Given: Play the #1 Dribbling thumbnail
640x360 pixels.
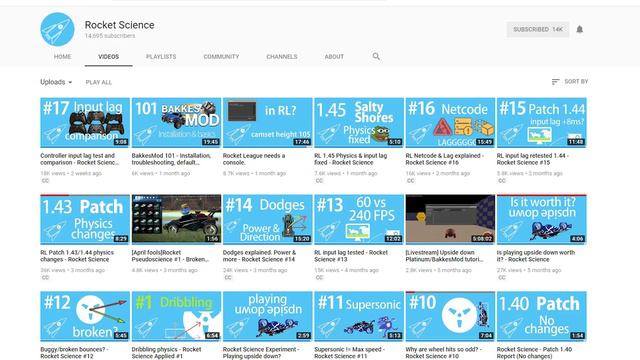Looking at the screenshot, I should coord(176,316).
